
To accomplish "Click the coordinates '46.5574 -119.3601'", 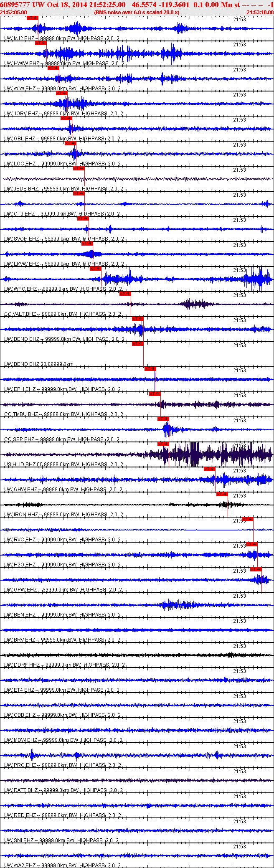I will [160, 5].
